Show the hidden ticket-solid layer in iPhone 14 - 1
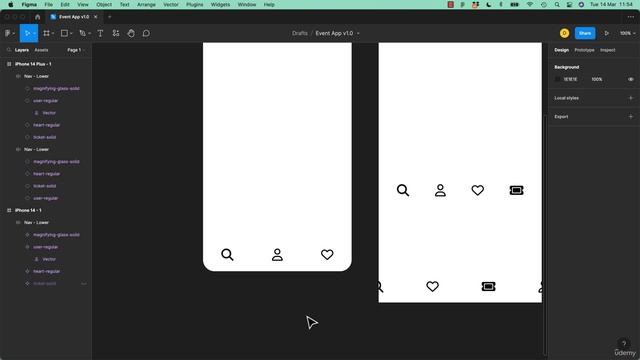The height and width of the screenshot is (360, 640). [x=84, y=284]
